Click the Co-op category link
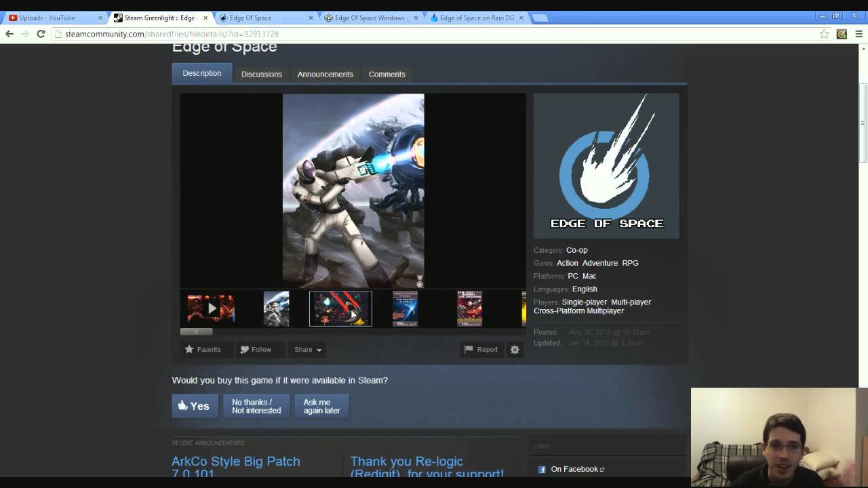Screen dimensions: 868x488 click(577, 250)
